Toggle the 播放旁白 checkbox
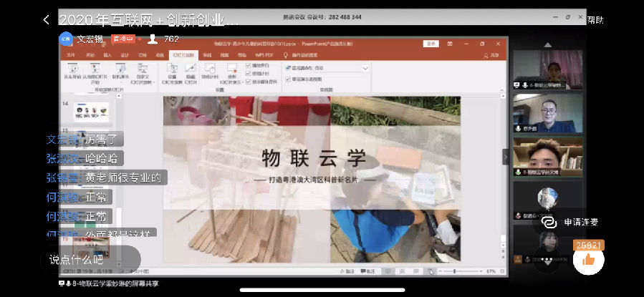 coord(249,65)
